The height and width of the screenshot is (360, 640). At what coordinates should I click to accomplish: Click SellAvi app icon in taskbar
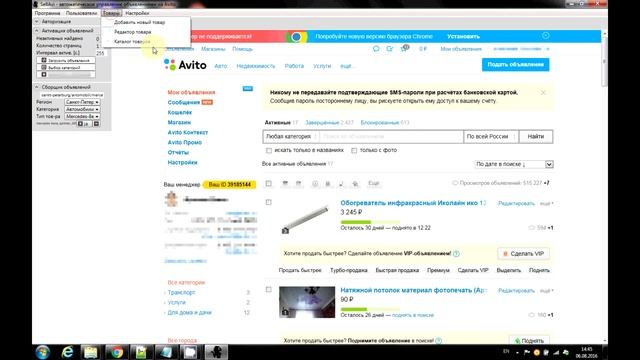point(216,352)
